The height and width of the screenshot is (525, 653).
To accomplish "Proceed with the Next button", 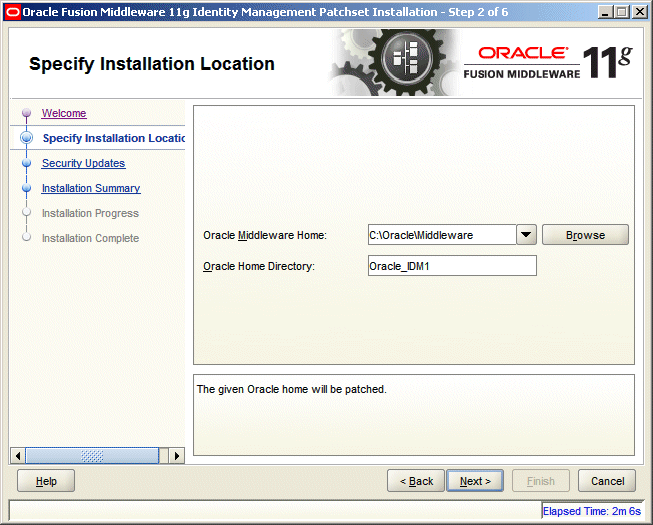I will click(475, 481).
